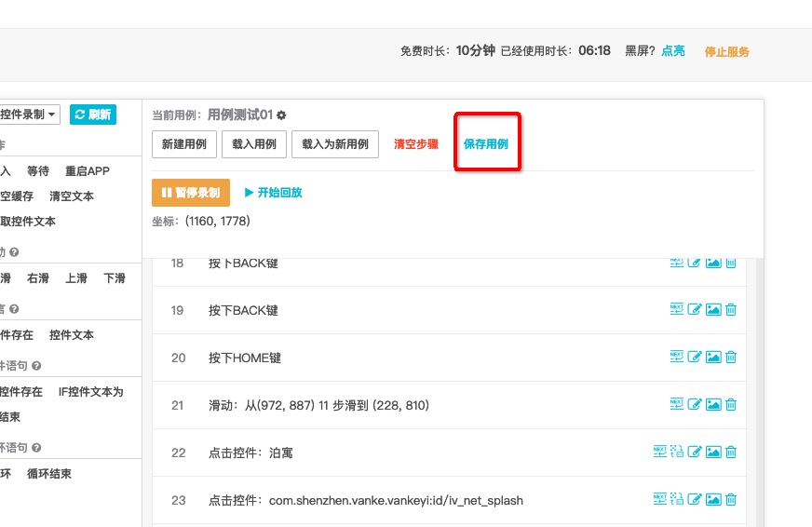The height and width of the screenshot is (527, 812).
Task: Select the 循环结束 item
Action: click(x=49, y=474)
